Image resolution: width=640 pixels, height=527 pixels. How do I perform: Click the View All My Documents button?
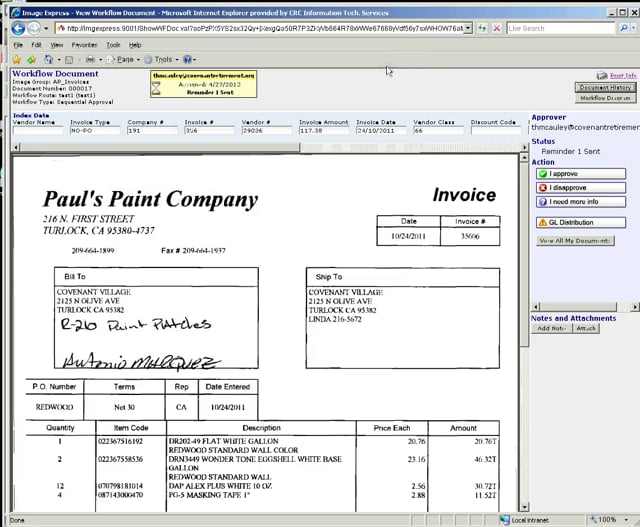(x=575, y=241)
